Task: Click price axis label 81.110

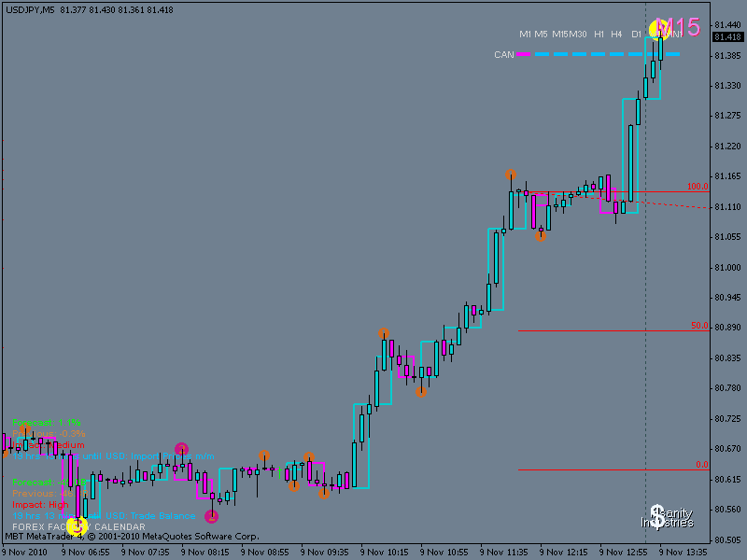Action: [727, 206]
